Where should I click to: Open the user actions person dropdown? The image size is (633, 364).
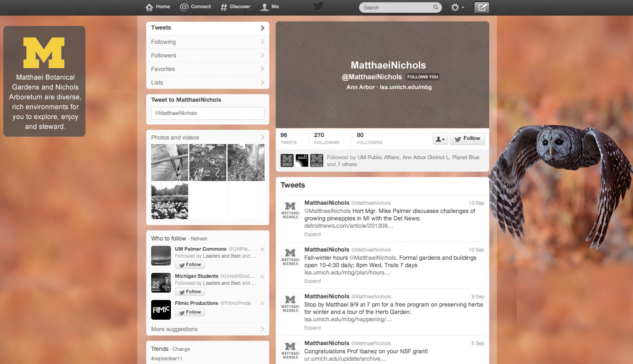(440, 139)
